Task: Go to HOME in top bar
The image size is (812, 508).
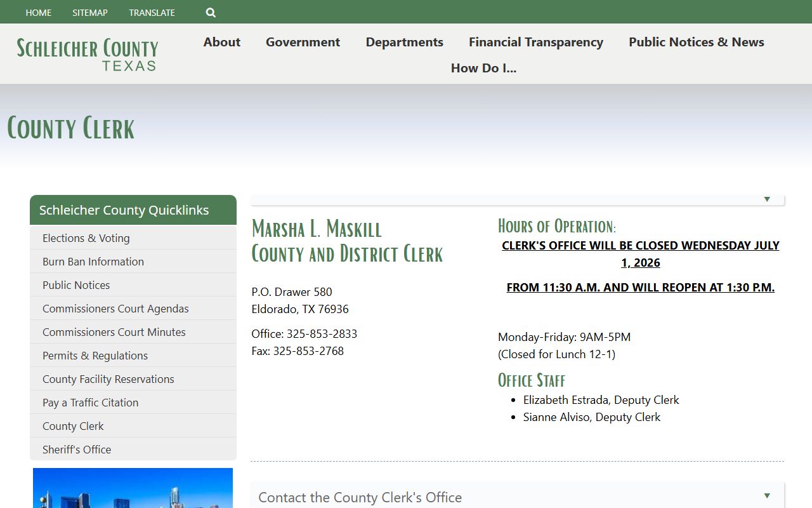Action: click(x=39, y=13)
